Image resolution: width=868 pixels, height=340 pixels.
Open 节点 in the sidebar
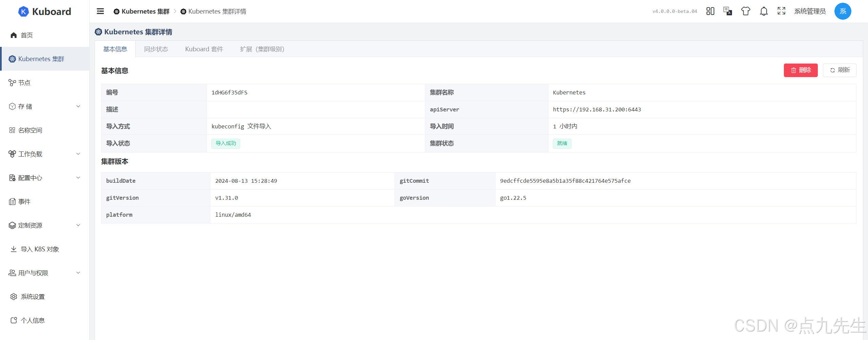(x=45, y=83)
